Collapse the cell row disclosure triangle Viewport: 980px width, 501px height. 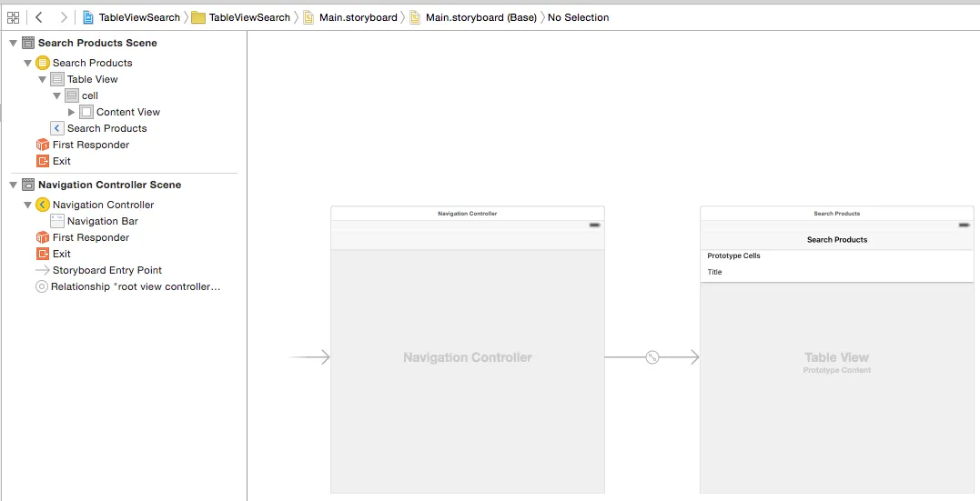pyautogui.click(x=57, y=95)
